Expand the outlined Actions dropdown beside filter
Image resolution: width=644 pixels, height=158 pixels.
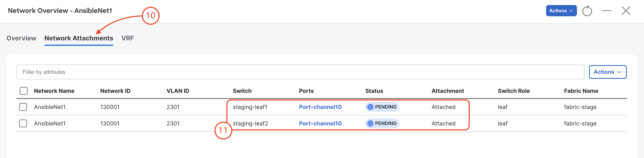(608, 72)
